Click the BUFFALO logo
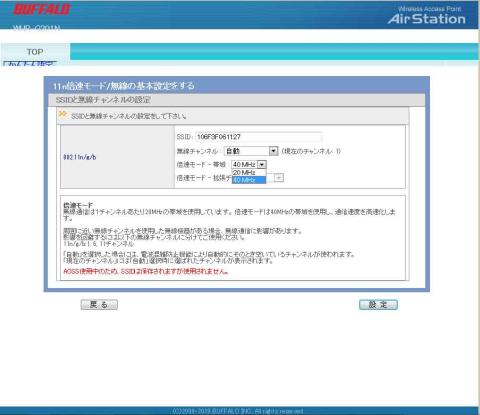The width and height of the screenshot is (480, 415). pyautogui.click(x=42, y=9)
